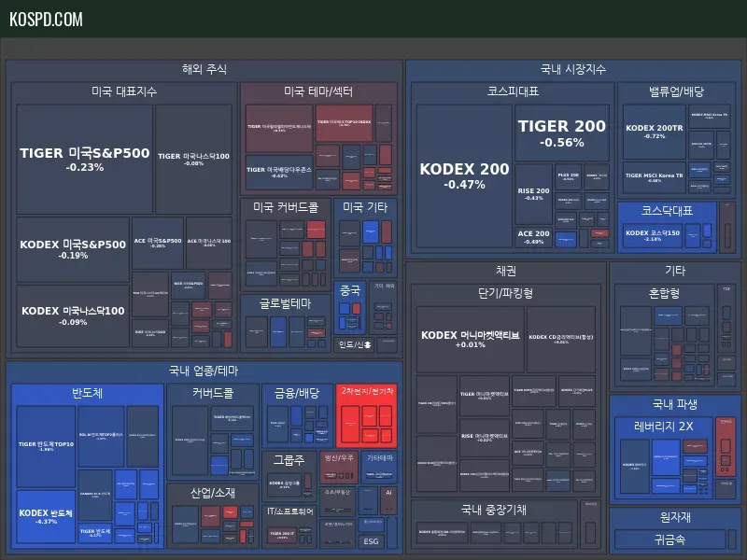Click the TIGER 미국S&P500 -0.23% tile
This screenshot has width=747, height=560.
click(85, 159)
